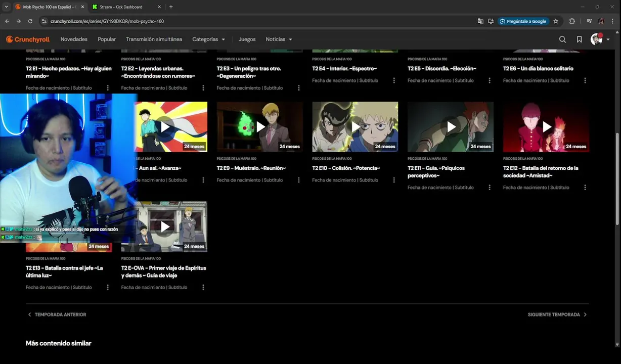Open the tab search dropdown arrow
Screen dimensions: 621x364
(x=6, y=7)
